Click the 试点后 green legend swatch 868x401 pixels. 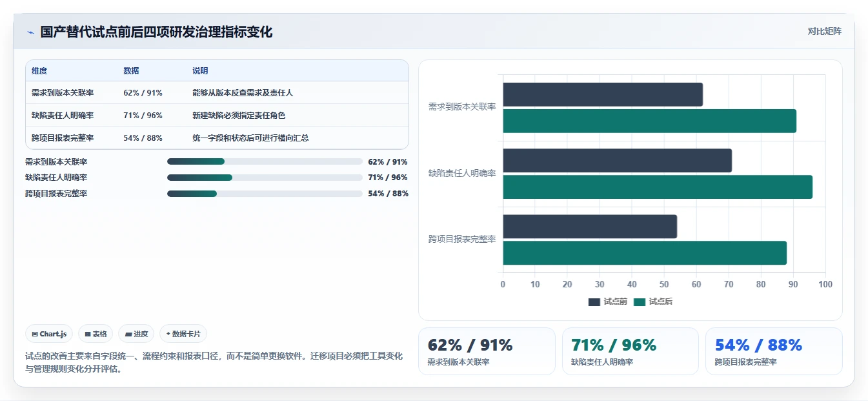[640, 302]
